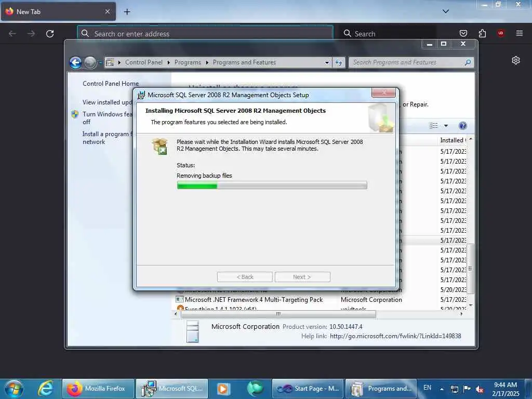Open Firefox Pocket save icon
This screenshot has height=399, width=532.
point(463,33)
